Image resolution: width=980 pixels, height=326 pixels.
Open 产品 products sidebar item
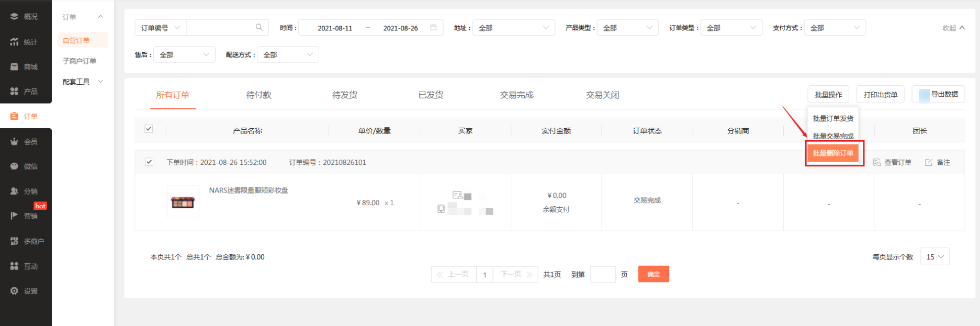coord(25,92)
